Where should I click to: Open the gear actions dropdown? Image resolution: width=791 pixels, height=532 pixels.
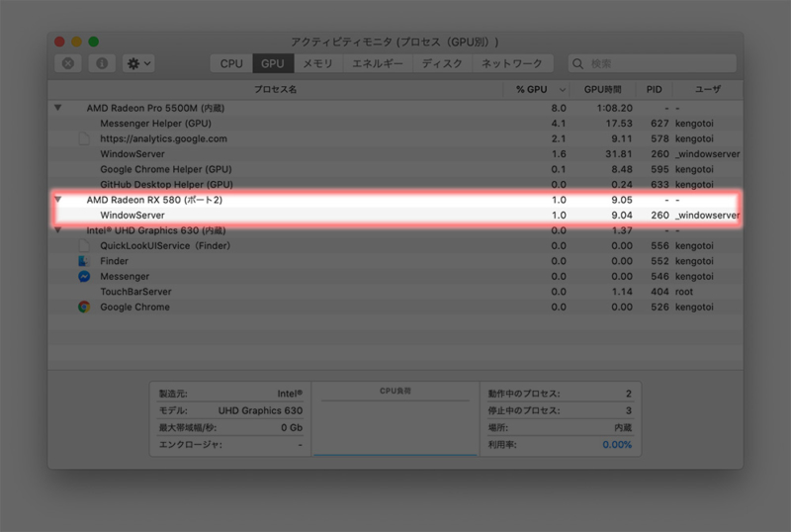click(x=138, y=63)
